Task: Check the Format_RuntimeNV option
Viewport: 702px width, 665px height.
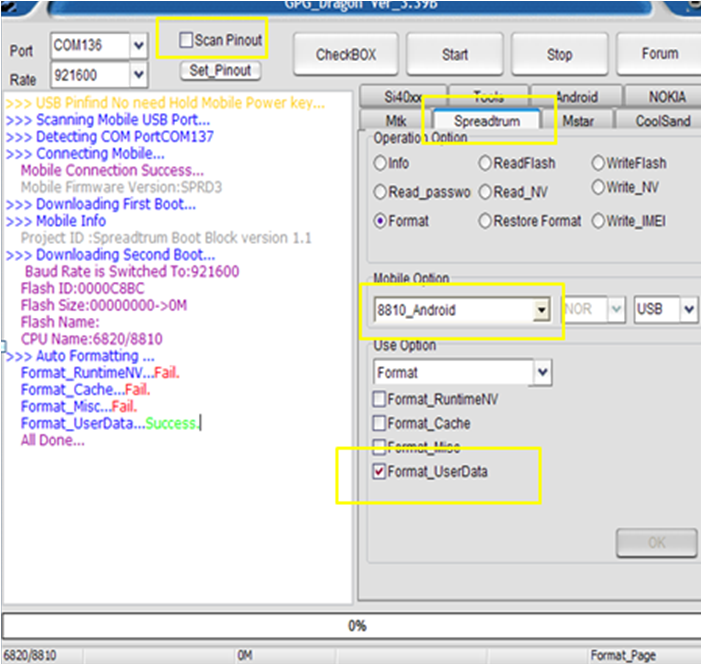Action: (x=379, y=399)
